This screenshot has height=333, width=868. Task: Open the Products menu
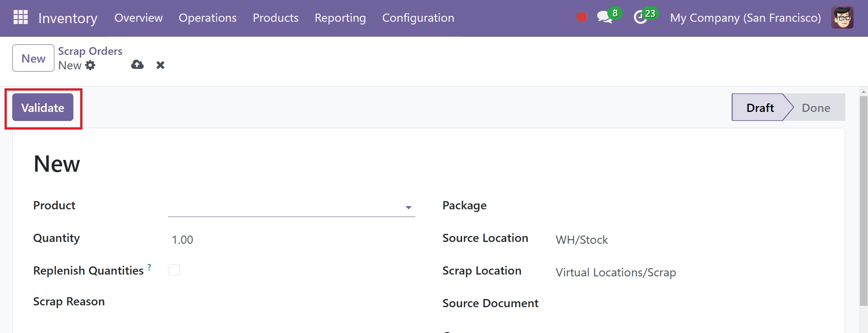tap(275, 18)
